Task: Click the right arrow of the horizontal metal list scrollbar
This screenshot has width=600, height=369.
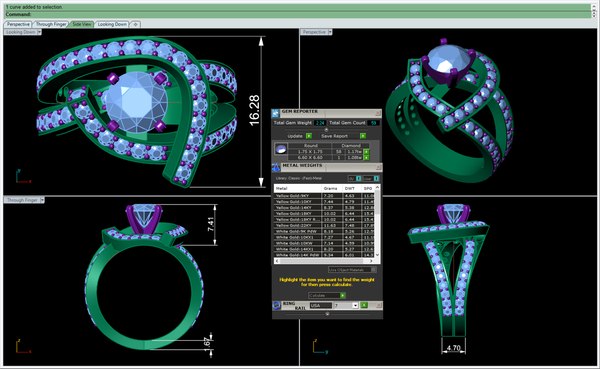Action: click(x=371, y=261)
